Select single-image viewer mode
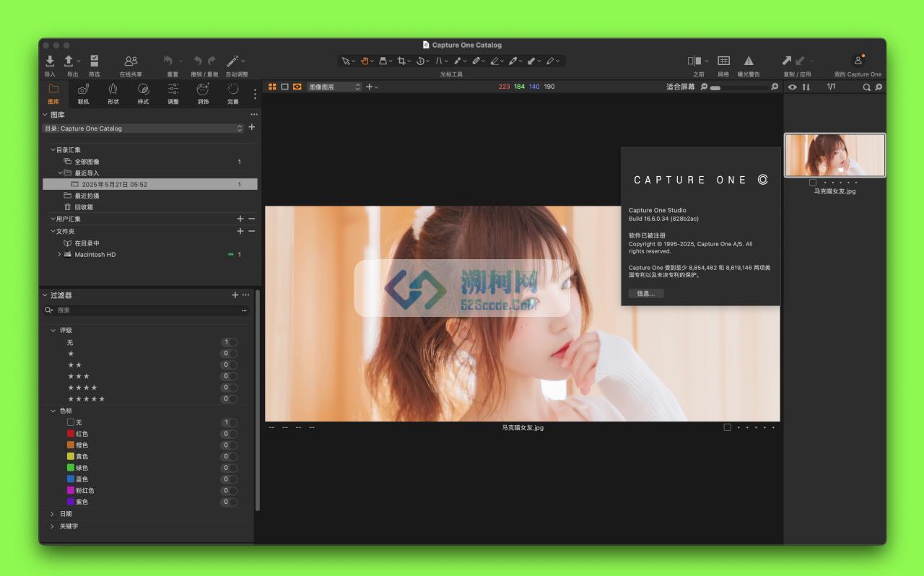 pyautogui.click(x=284, y=87)
